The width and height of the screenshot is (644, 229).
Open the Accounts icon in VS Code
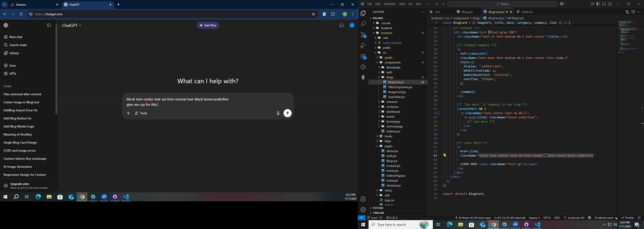tap(363, 199)
